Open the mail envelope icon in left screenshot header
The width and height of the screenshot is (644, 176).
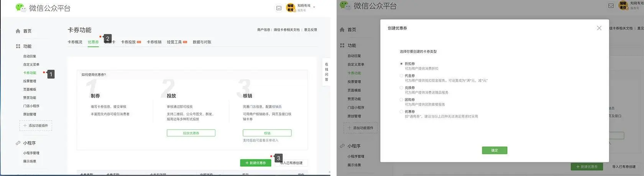[279, 8]
